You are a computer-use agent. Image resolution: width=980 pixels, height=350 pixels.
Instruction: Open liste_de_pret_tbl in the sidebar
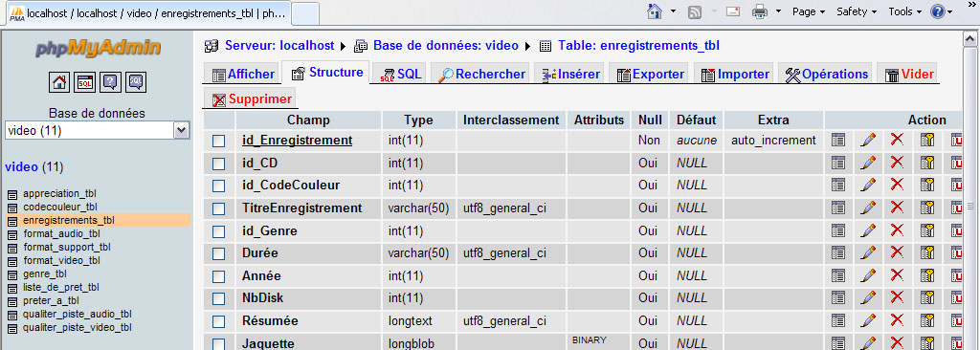click(x=61, y=288)
